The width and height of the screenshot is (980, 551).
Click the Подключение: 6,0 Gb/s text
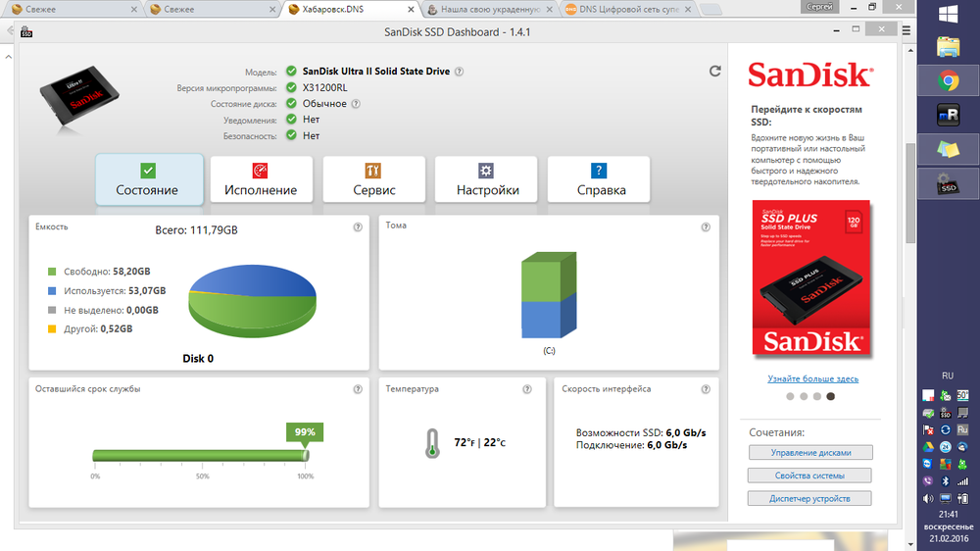[631, 445]
